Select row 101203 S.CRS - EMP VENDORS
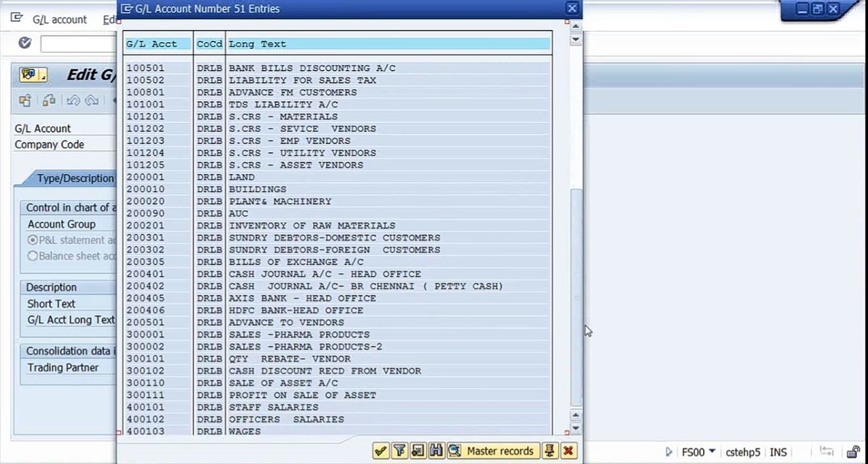868x464 pixels. 338,141
